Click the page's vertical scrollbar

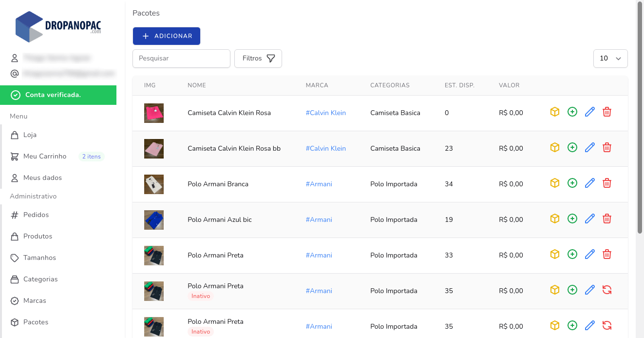pos(640,117)
